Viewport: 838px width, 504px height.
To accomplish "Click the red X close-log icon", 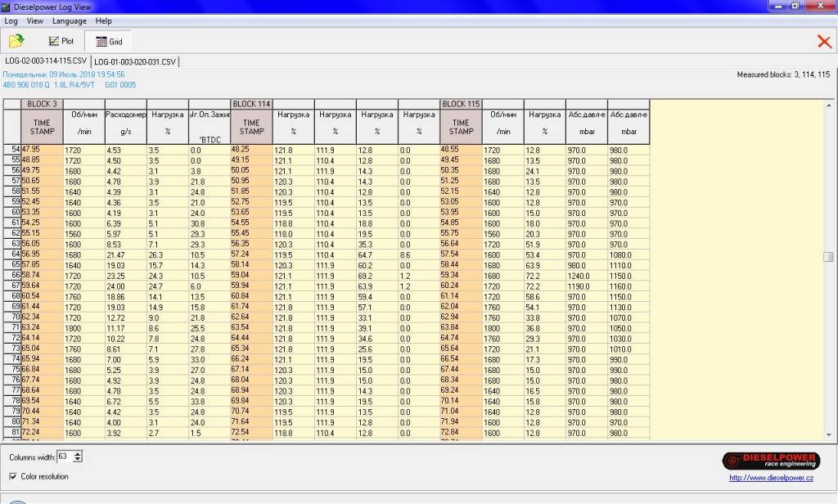I will coord(824,42).
